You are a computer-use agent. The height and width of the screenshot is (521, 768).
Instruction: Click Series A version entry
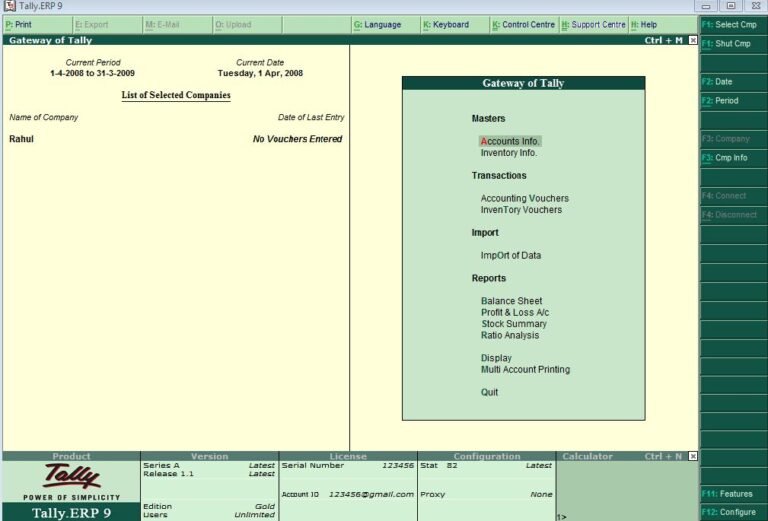[x=209, y=465]
